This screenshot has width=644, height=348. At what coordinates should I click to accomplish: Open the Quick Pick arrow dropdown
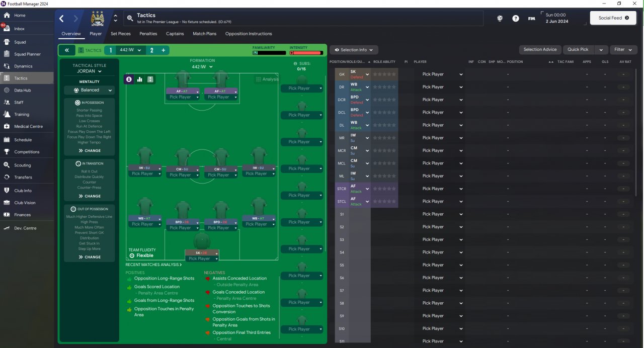click(601, 50)
